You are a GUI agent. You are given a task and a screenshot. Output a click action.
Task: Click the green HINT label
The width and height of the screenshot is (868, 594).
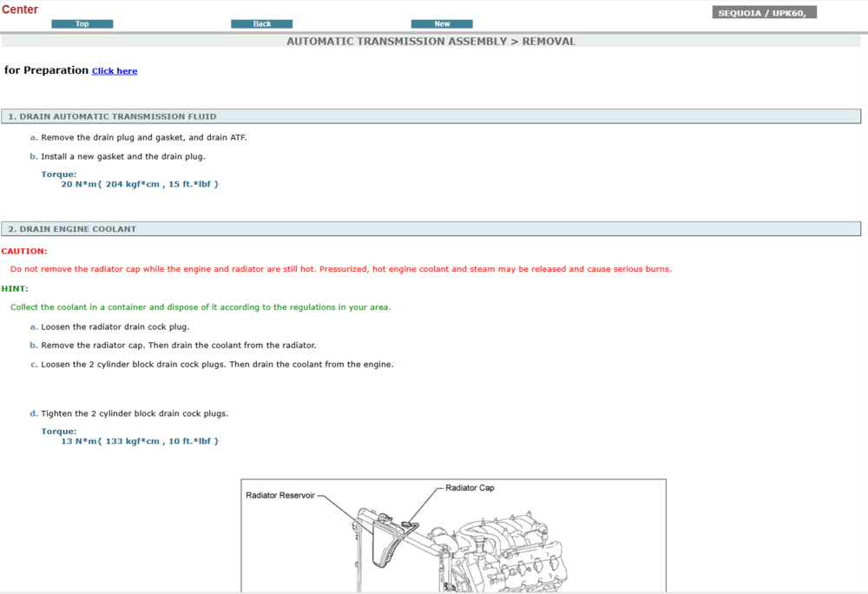[x=15, y=288]
